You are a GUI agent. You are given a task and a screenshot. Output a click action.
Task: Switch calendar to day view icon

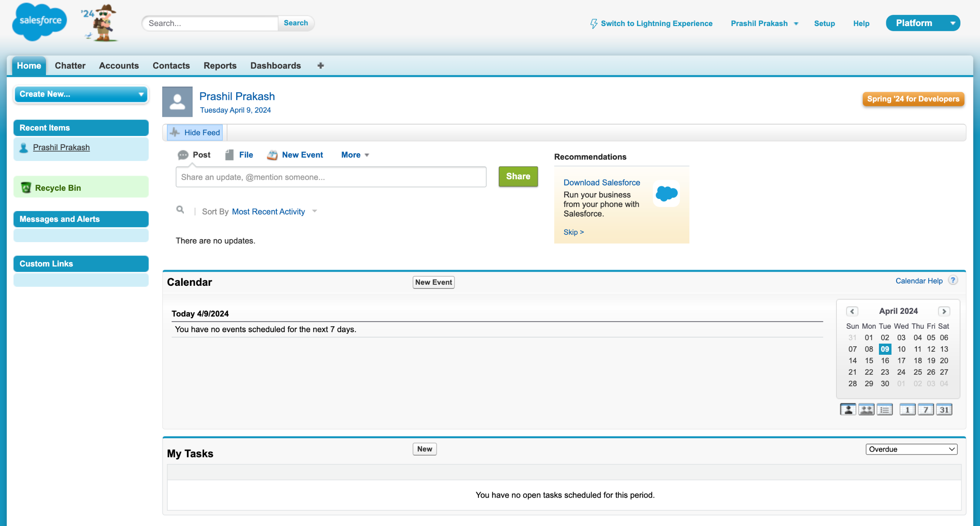click(908, 410)
